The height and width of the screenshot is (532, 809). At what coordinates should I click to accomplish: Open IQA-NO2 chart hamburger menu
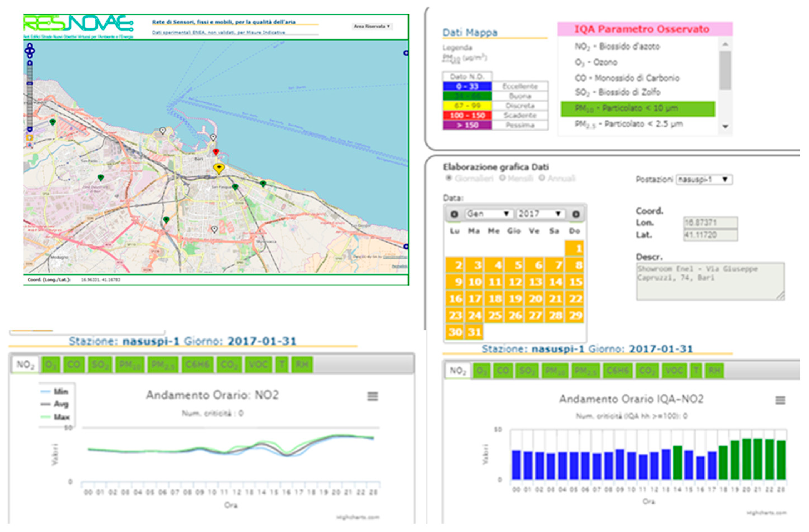tap(780, 400)
